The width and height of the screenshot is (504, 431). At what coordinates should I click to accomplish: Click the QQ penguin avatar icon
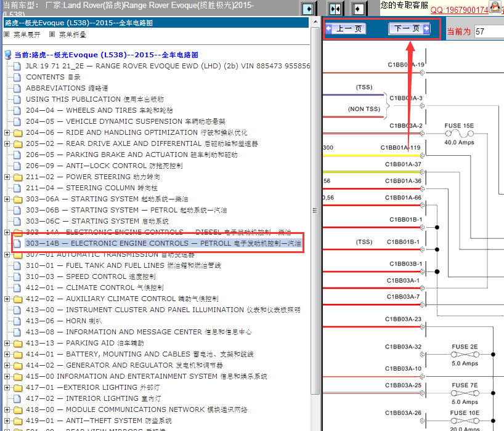495,7
